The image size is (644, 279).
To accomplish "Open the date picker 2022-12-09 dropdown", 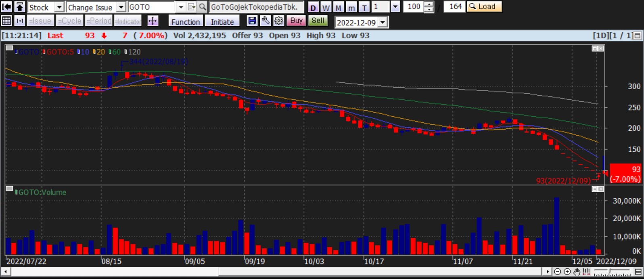I will coord(383,23).
